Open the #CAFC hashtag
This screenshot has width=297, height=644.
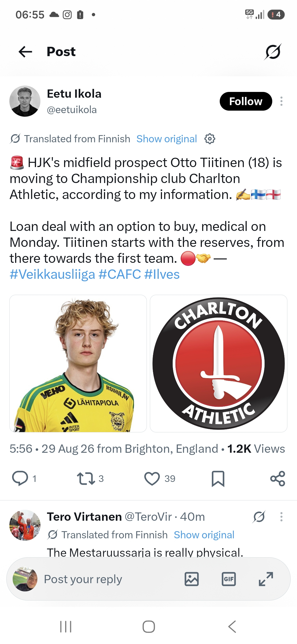coord(120,274)
